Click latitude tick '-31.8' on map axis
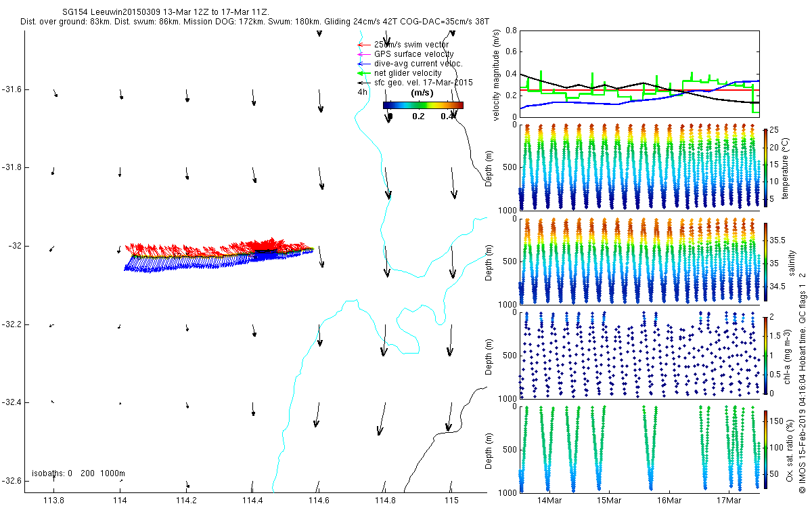This screenshot has width=812, height=508. click(x=12, y=167)
